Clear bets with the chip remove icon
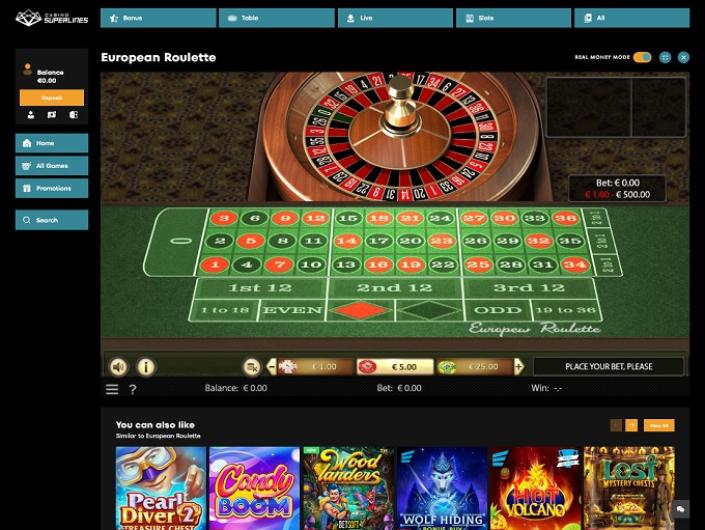This screenshot has height=530, width=705. click(252, 367)
